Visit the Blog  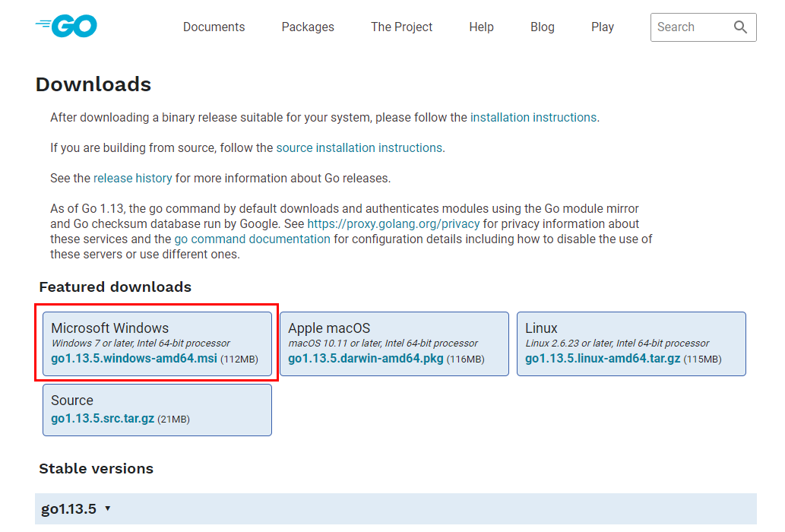point(542,27)
